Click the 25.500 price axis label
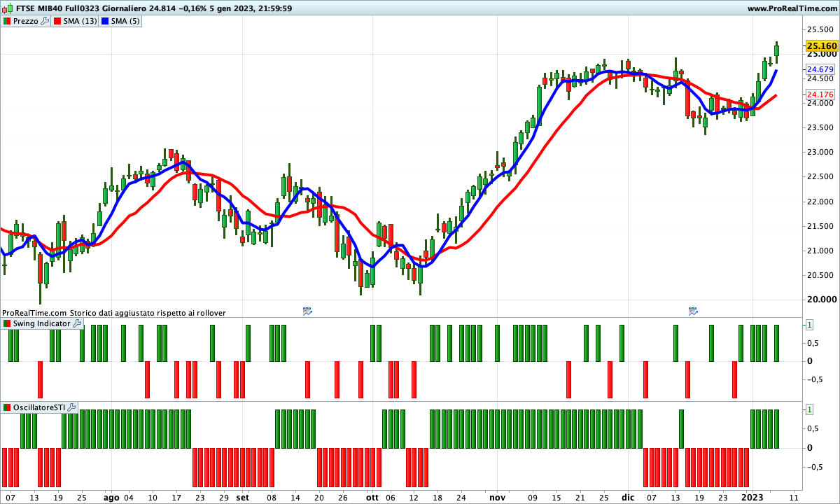840x504 pixels. click(x=822, y=29)
